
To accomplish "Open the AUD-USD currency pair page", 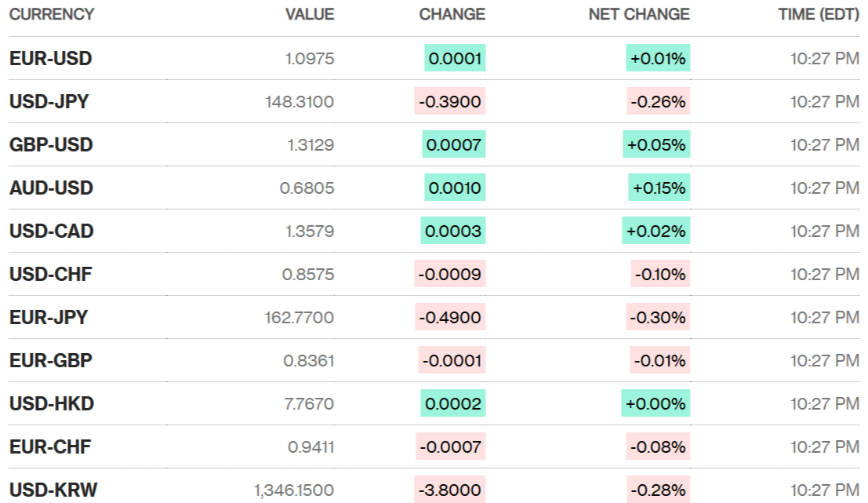I will pyautogui.click(x=51, y=188).
